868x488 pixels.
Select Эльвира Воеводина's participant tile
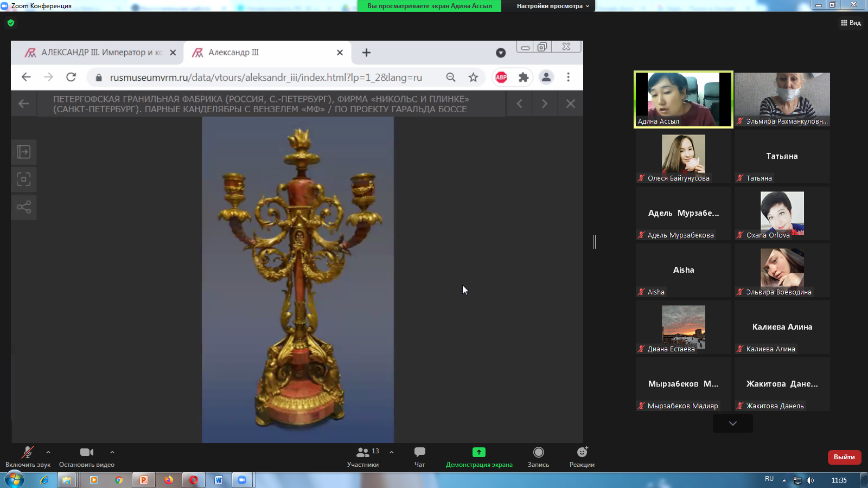click(x=782, y=270)
